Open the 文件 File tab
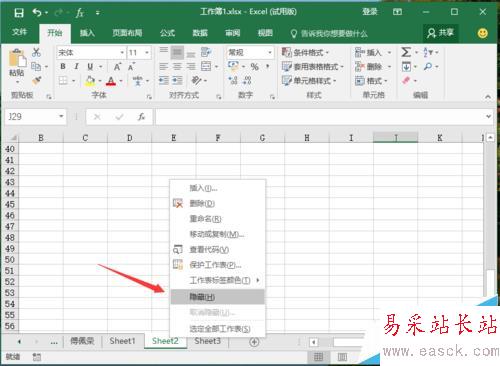Screen dimensions: 500x366 (x=19, y=32)
